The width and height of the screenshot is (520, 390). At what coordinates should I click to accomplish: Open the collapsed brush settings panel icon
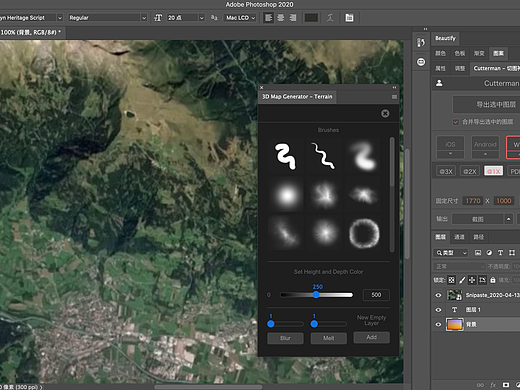421,42
